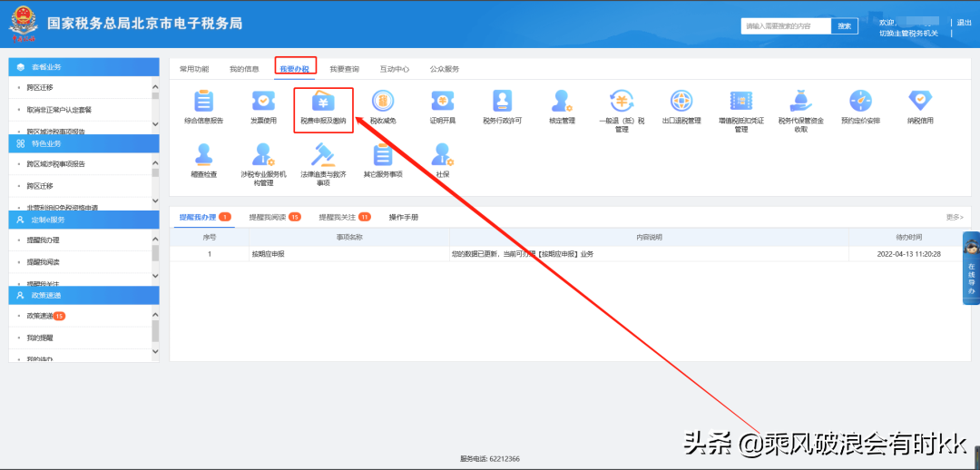Click the 事项名称 column header
The image size is (980, 470).
tap(349, 237)
